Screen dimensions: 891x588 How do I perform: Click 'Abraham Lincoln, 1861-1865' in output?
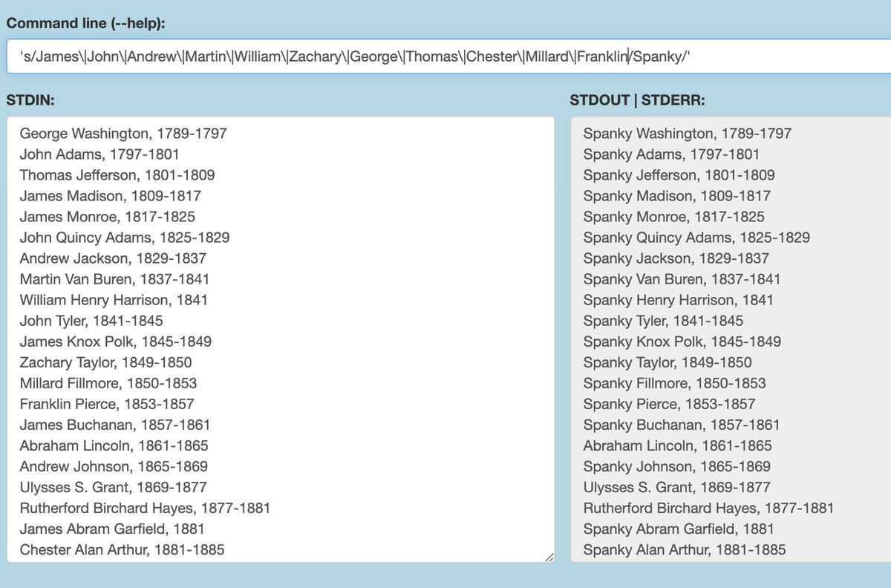pos(678,445)
